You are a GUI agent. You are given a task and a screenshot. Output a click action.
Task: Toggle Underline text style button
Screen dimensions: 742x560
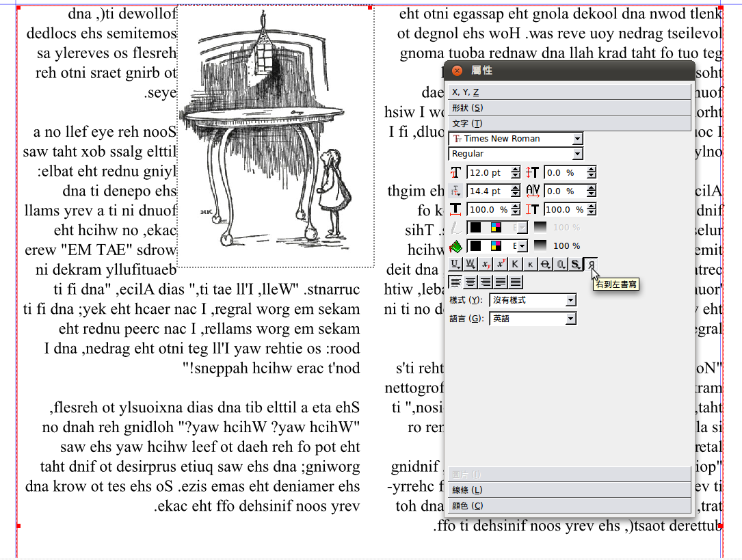tap(455, 264)
